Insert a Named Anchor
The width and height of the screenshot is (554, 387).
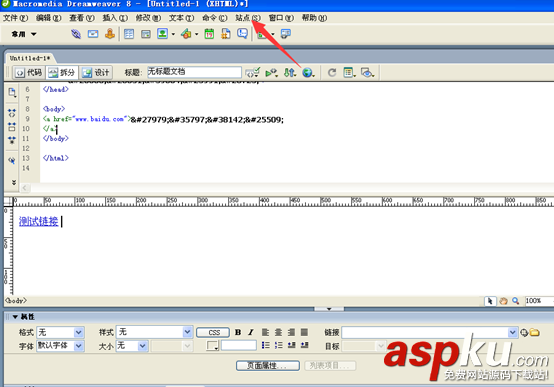110,34
